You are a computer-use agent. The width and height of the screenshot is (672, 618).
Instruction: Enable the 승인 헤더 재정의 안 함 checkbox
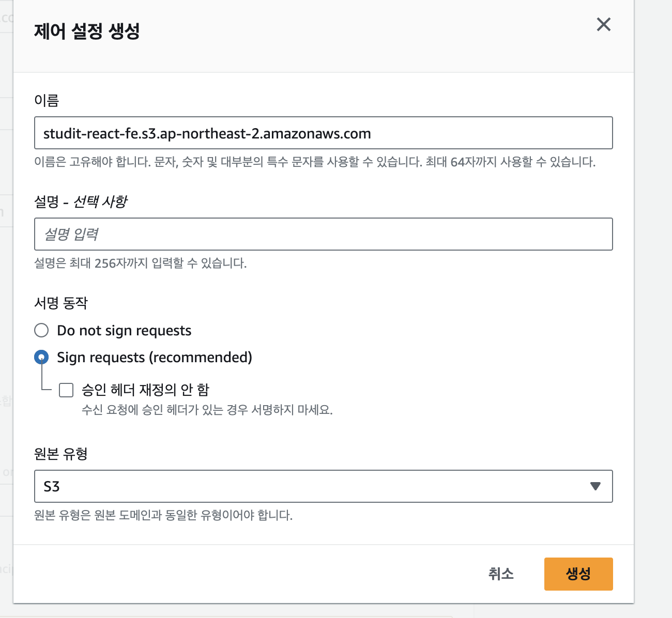pyautogui.click(x=66, y=390)
